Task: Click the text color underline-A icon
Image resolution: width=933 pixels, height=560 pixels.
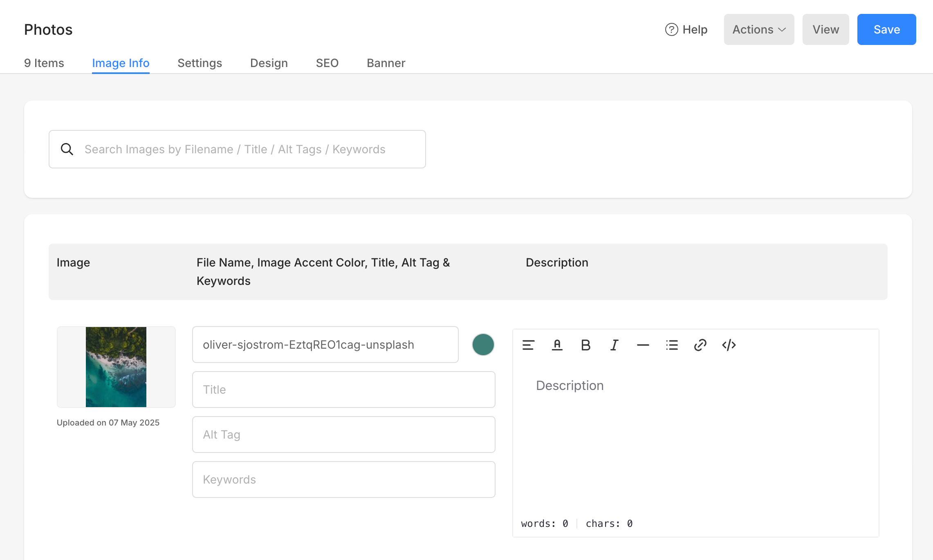Action: point(557,345)
